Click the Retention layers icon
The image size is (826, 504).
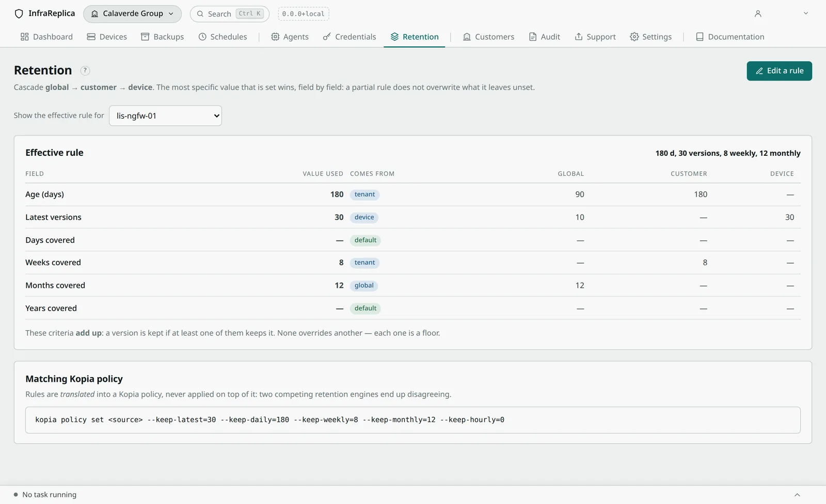(395, 37)
